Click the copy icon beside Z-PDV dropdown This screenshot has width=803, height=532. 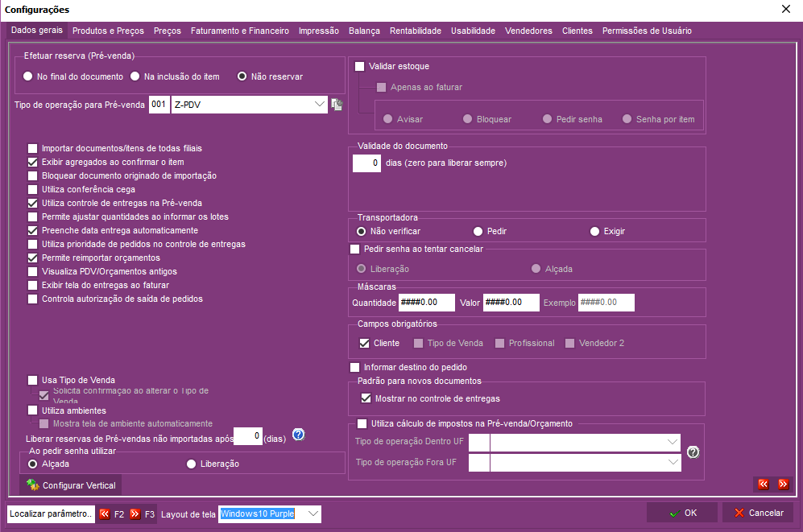pos(337,105)
